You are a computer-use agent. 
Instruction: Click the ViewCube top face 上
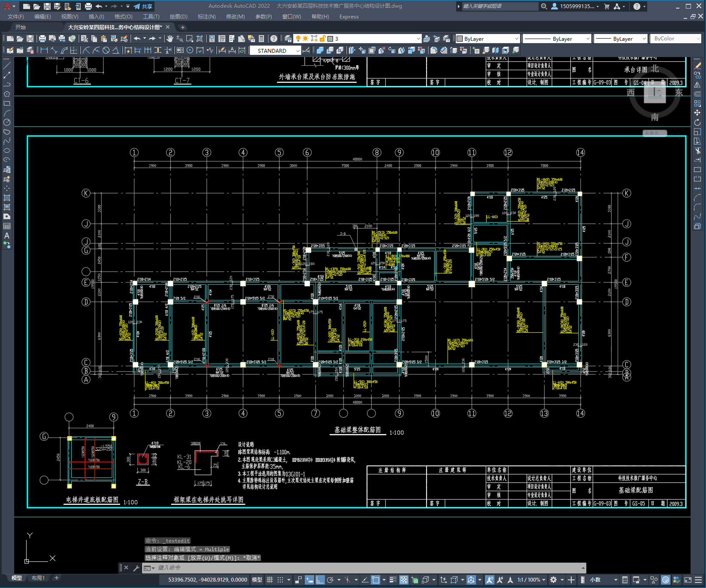pos(654,92)
